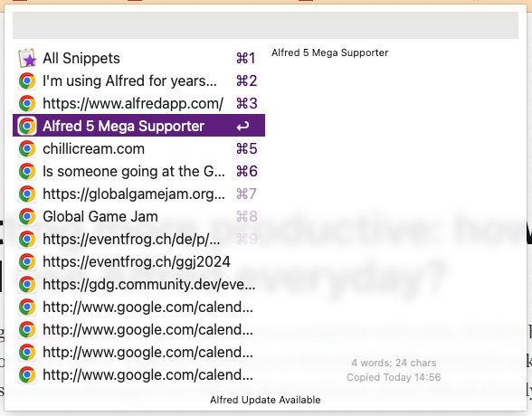Select the All Snippets entry

[x=138, y=58]
